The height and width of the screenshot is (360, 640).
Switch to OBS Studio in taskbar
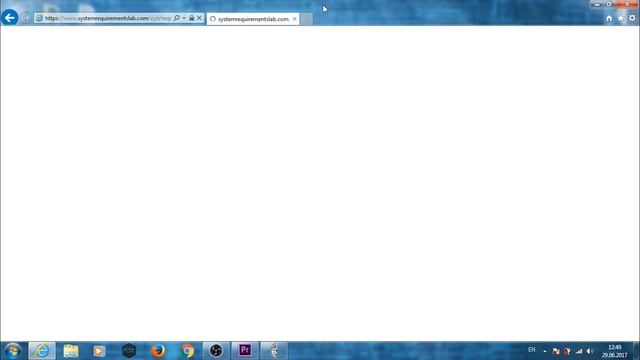coord(216,351)
